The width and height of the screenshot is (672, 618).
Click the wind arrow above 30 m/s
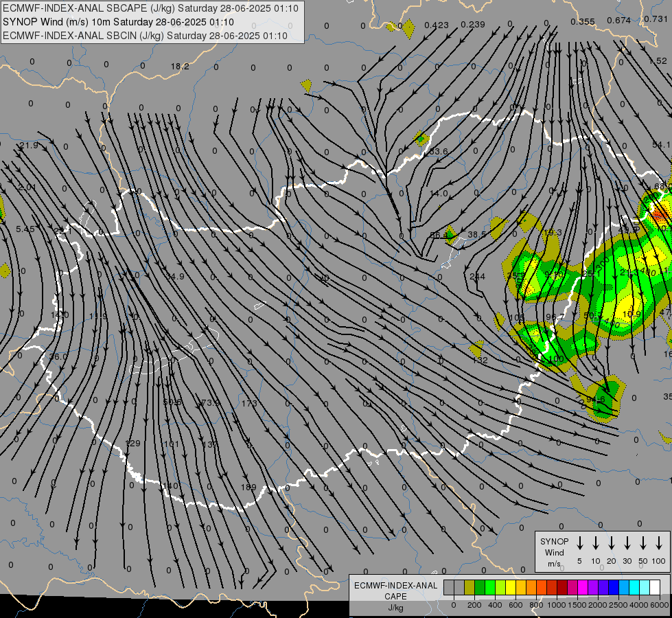[627, 542]
